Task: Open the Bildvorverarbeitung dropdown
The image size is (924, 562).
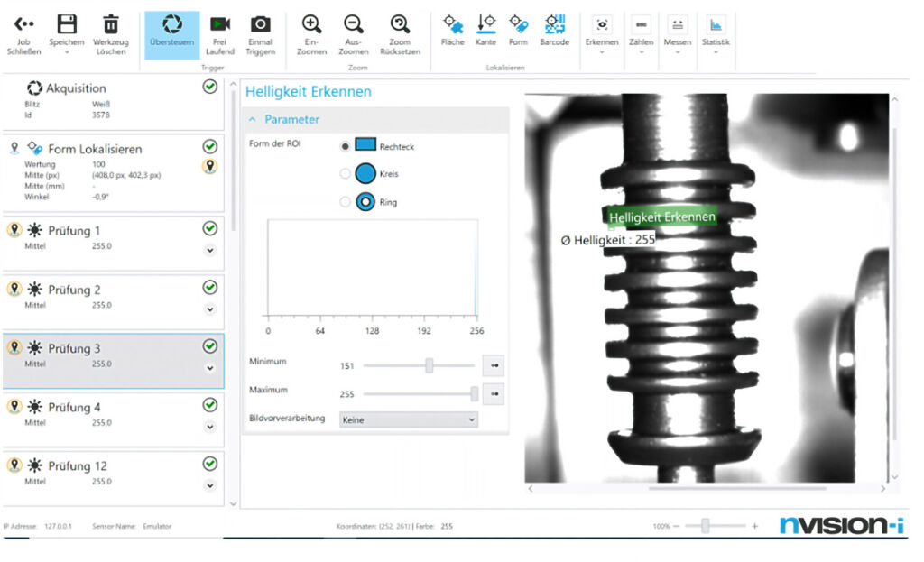Action: (x=408, y=419)
